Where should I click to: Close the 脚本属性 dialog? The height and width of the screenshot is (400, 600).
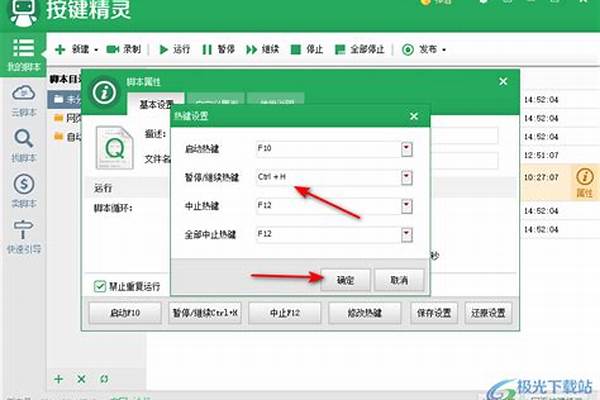coord(503,82)
